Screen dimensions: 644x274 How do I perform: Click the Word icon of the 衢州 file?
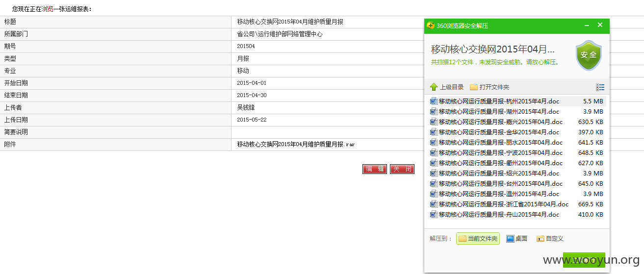[434, 163]
